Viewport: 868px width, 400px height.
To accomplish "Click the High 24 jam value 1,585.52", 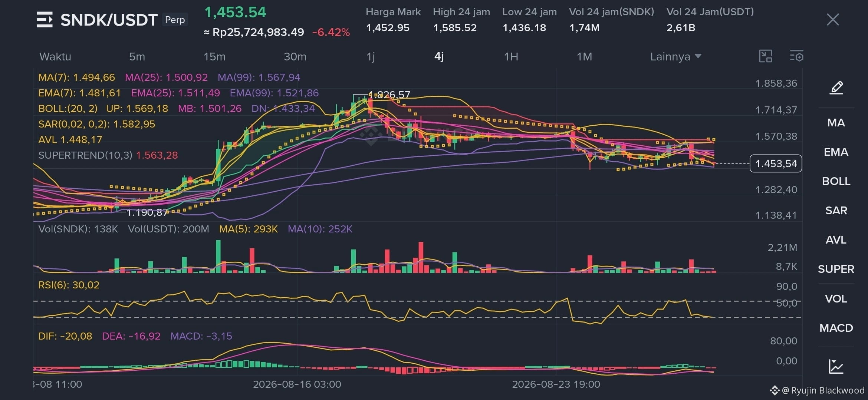I will tap(455, 28).
